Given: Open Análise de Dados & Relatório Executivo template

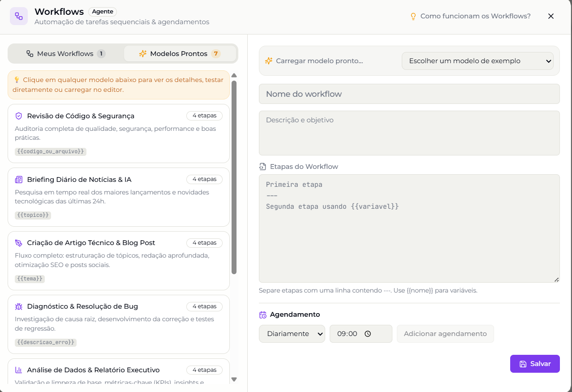Looking at the screenshot, I should click(x=119, y=372).
